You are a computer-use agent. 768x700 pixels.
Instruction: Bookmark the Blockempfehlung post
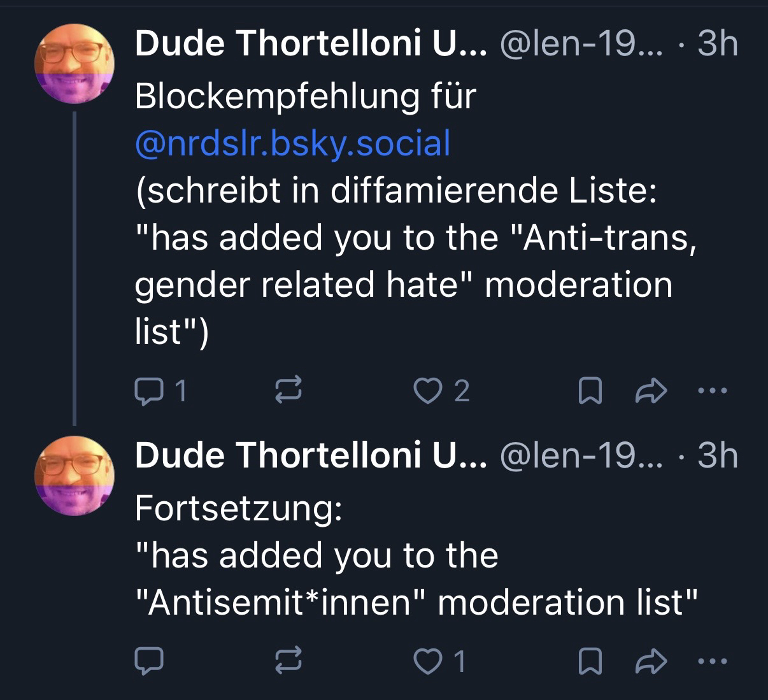click(x=590, y=390)
